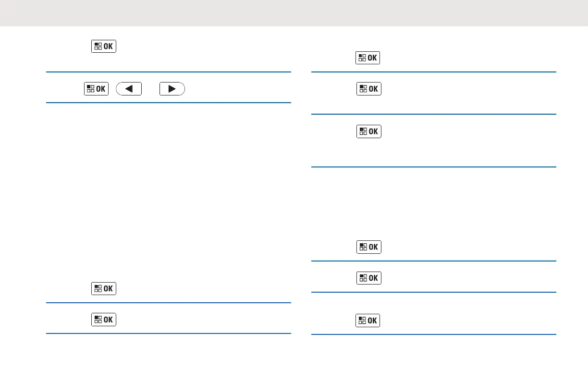Click the blue divider directly below the arrow keys

click(x=168, y=103)
